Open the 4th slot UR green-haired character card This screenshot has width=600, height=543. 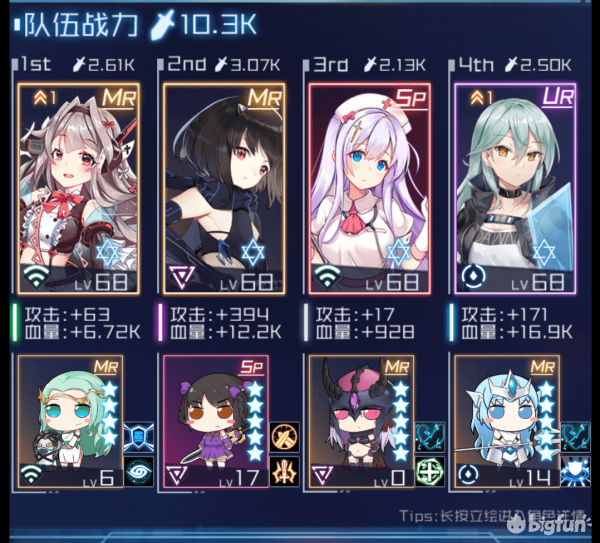515,189
